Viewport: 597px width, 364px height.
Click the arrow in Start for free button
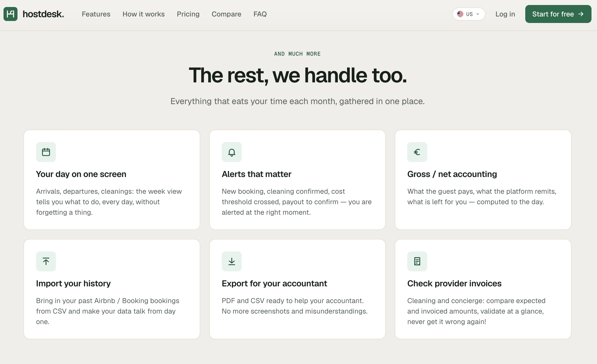click(581, 14)
